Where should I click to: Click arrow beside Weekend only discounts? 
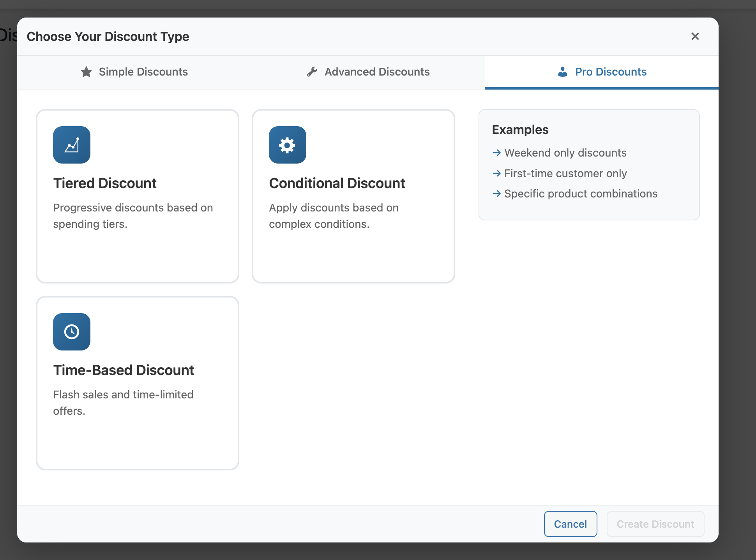coord(496,153)
